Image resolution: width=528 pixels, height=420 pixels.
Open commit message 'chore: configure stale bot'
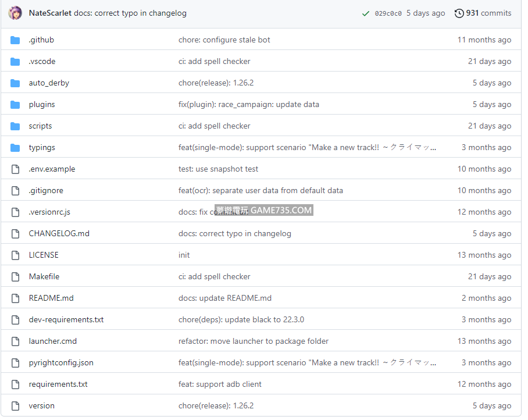(224, 40)
